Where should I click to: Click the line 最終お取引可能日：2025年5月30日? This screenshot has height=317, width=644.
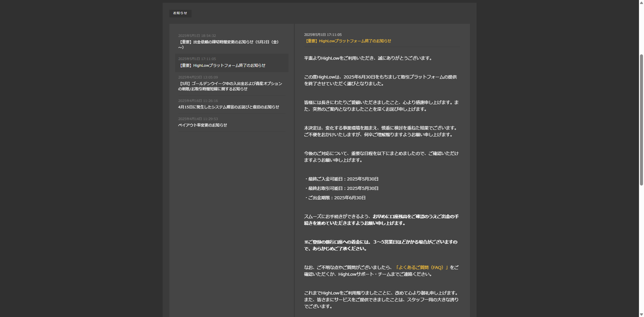[341, 188]
